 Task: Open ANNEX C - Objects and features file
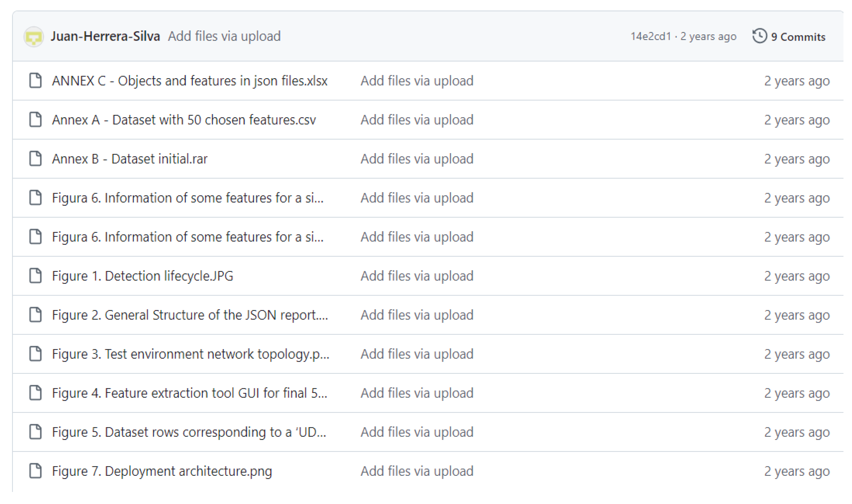(190, 81)
